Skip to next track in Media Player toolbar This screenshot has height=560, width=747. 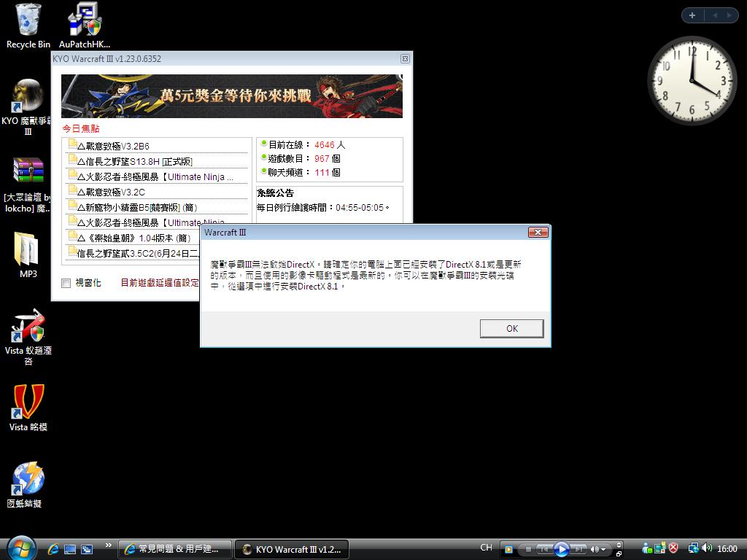(x=578, y=549)
